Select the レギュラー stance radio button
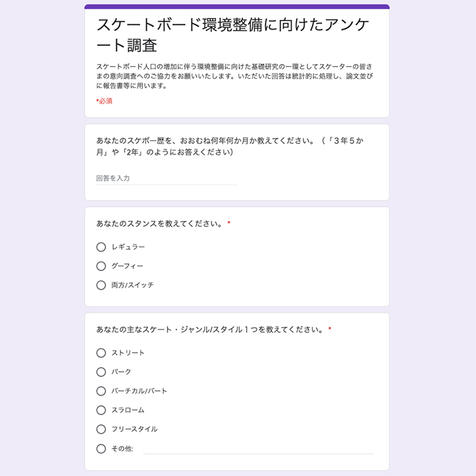476x476 pixels. pos(101,247)
